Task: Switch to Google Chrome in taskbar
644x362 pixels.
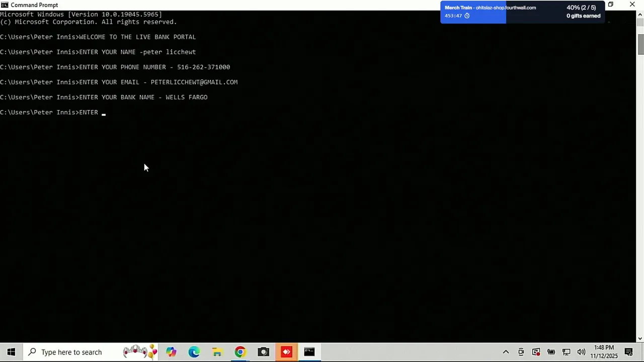Action: (240, 352)
